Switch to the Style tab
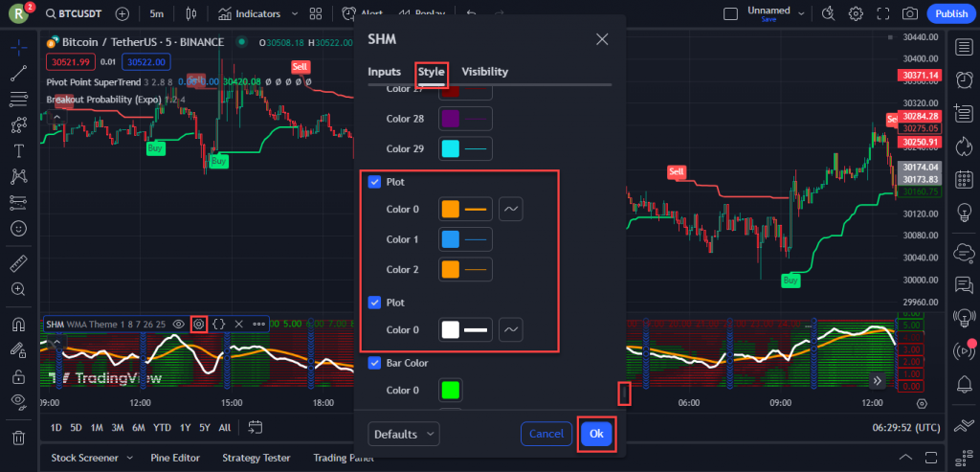 pos(432,71)
